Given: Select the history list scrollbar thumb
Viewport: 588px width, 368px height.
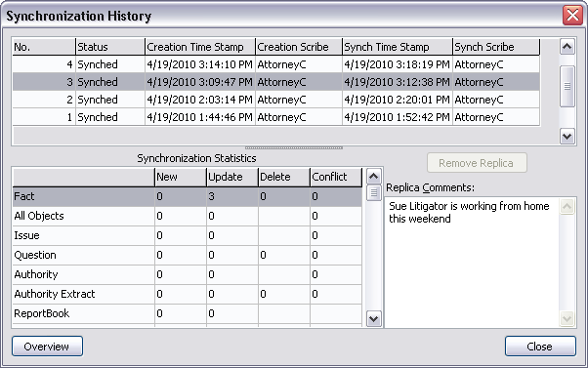Looking at the screenshot, I should point(567,86).
